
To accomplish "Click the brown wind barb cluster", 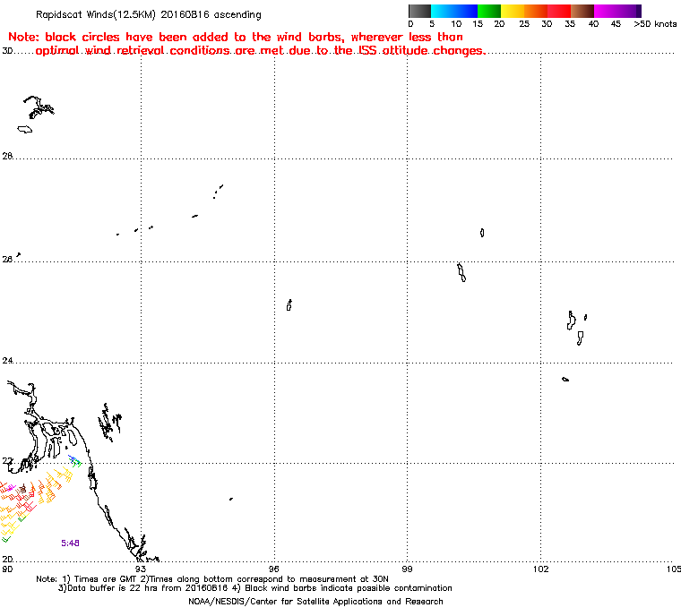I will click(22, 489).
